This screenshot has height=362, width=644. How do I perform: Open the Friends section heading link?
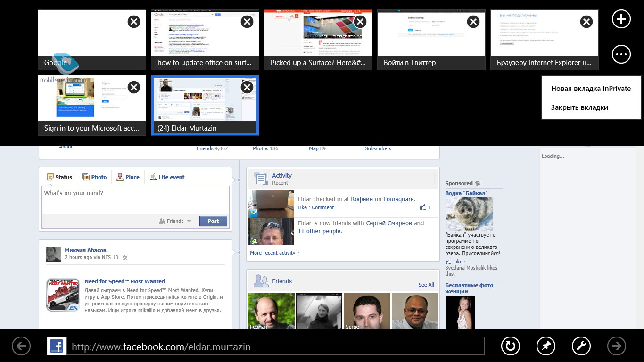point(282,281)
